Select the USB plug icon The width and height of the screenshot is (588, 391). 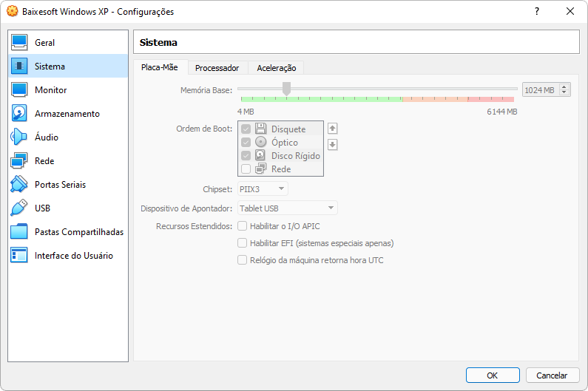18,208
